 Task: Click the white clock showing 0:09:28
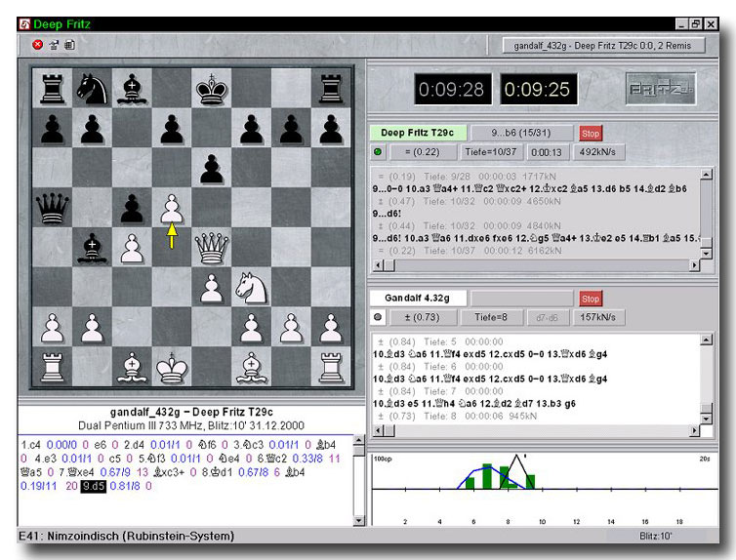[x=453, y=89]
